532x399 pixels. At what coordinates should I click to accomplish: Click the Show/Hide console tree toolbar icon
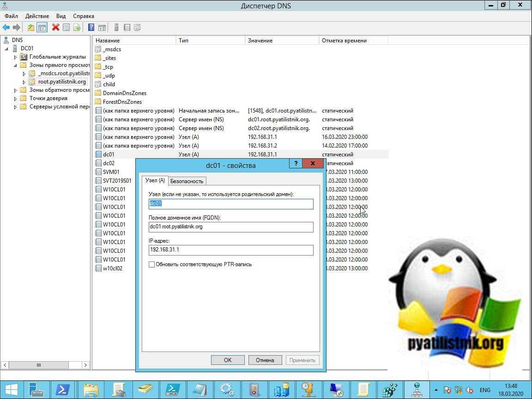[x=42, y=28]
